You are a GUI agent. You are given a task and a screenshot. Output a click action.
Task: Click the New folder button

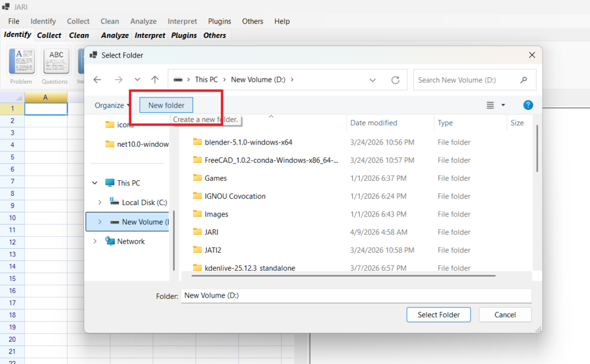(167, 105)
